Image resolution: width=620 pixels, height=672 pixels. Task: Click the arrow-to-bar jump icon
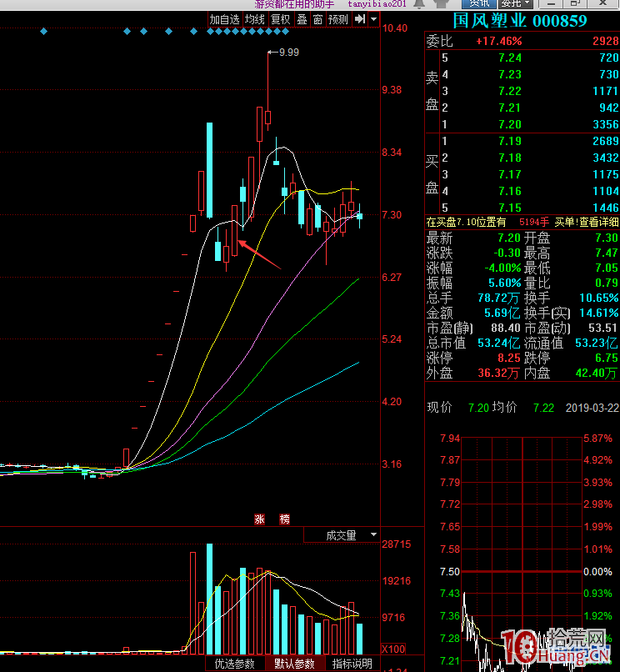(x=360, y=19)
